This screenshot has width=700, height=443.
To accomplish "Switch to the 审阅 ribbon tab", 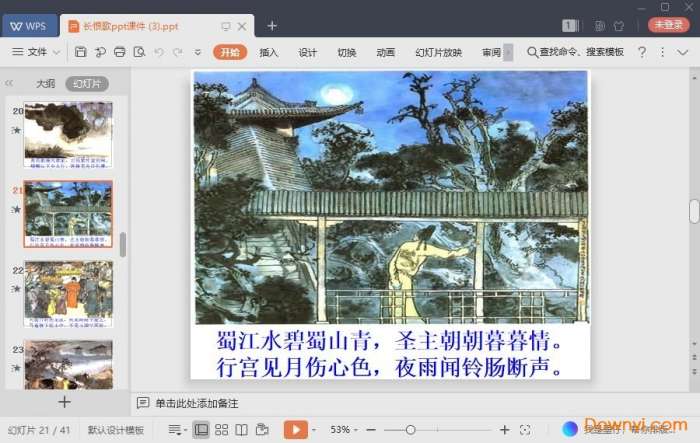I will (x=491, y=53).
